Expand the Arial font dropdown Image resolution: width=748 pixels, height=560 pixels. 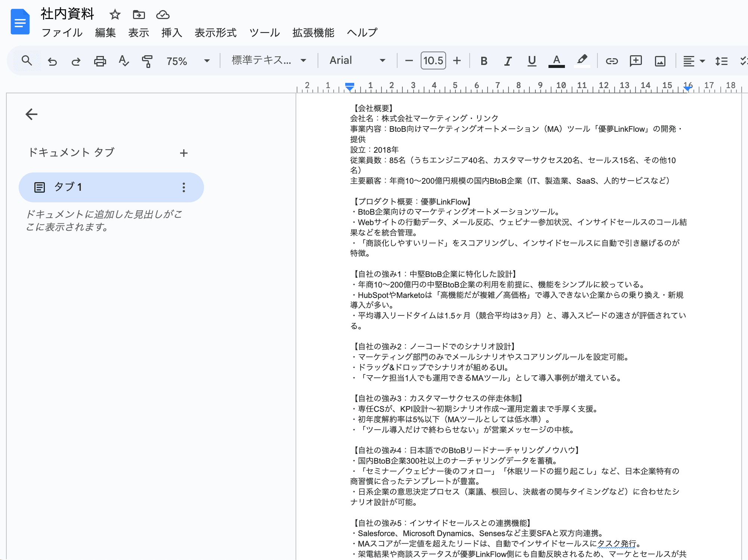(x=357, y=61)
